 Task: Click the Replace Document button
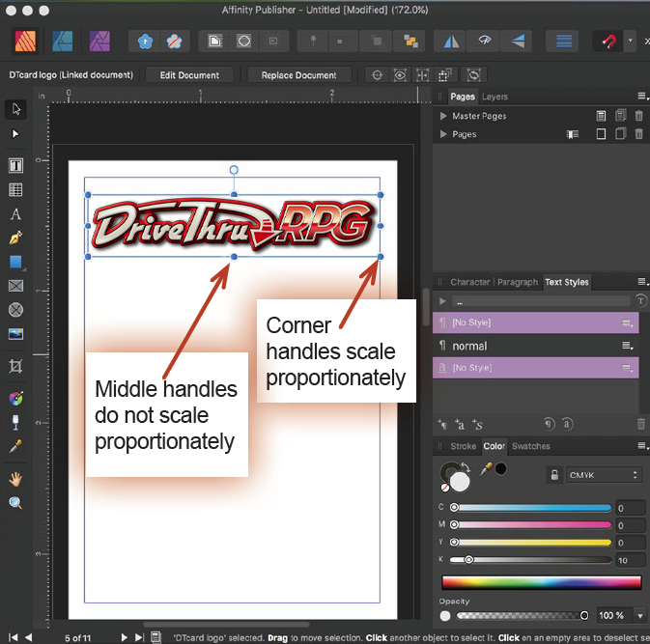[297, 75]
